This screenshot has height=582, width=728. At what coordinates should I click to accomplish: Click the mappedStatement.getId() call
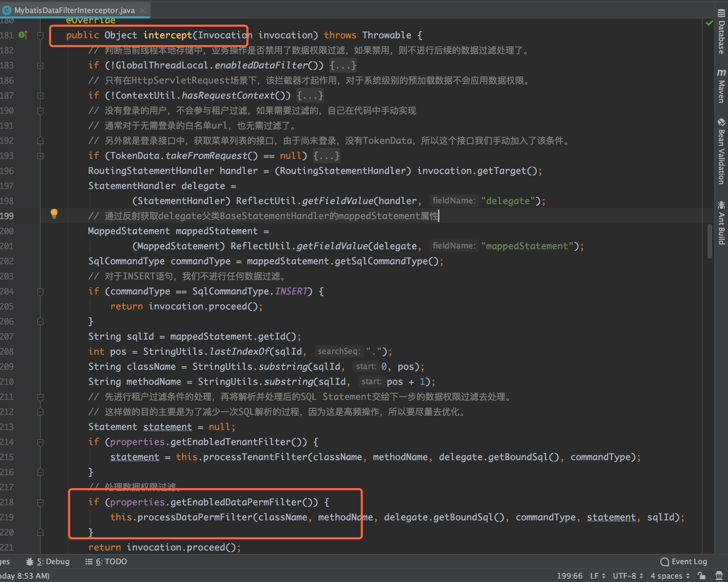pos(233,337)
